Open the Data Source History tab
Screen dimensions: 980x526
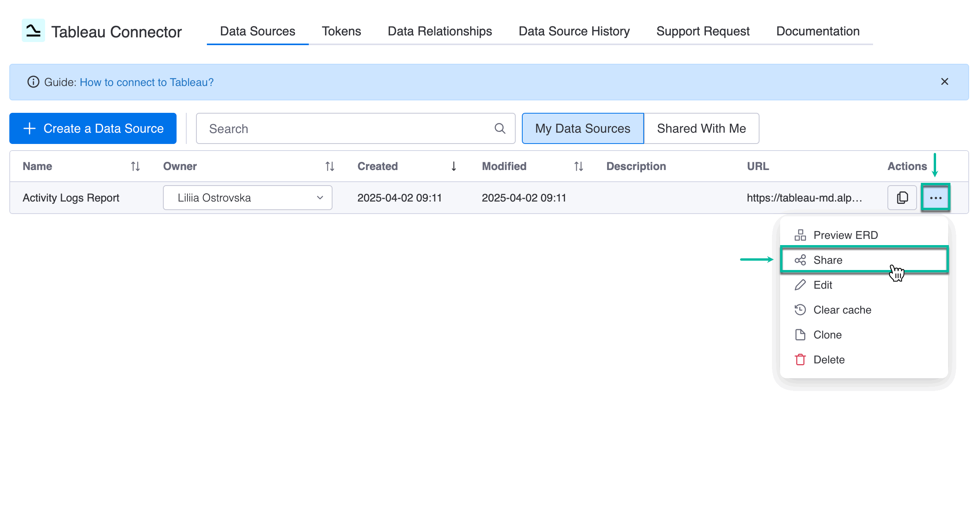(x=574, y=31)
